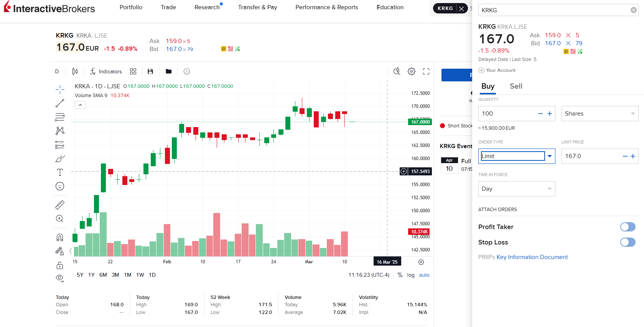Close the KRKG symbol chip

[x=461, y=8]
